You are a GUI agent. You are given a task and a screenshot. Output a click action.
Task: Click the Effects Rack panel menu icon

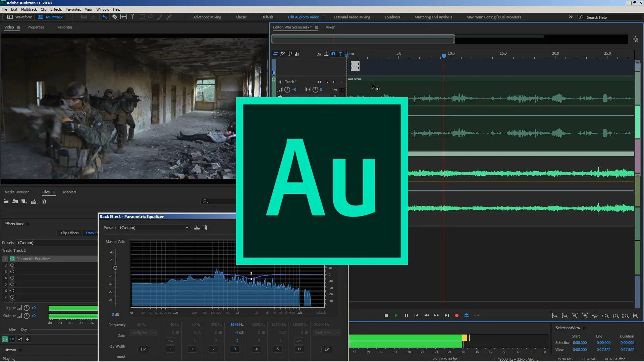click(x=28, y=224)
